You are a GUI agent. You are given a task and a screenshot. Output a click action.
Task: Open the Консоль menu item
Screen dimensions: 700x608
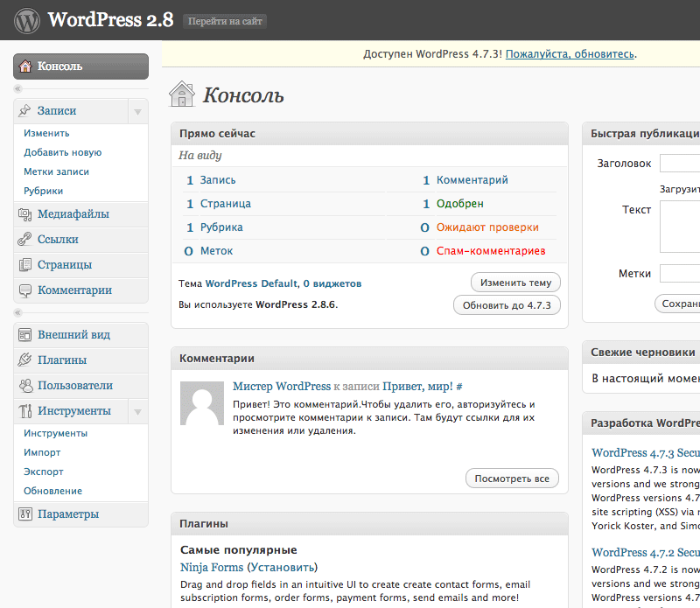(80, 66)
